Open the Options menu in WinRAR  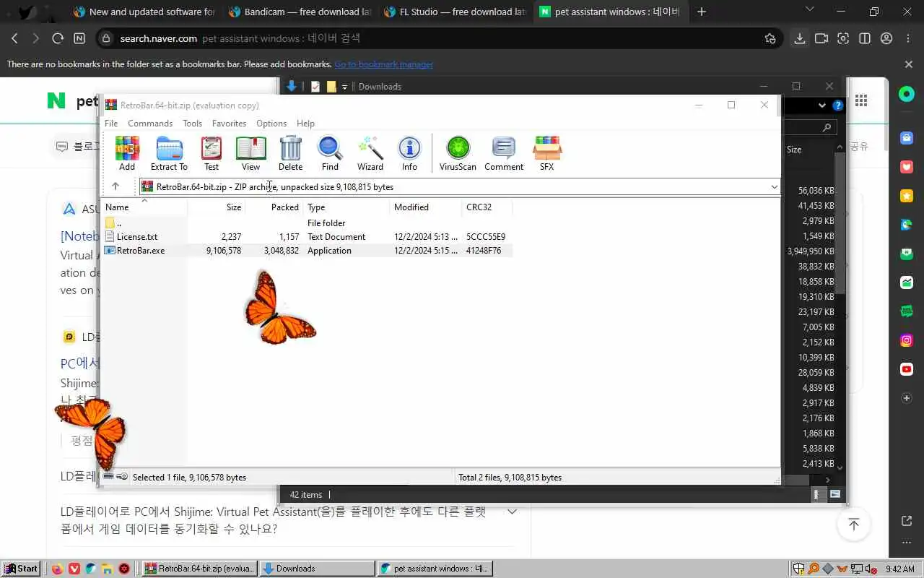(x=271, y=124)
